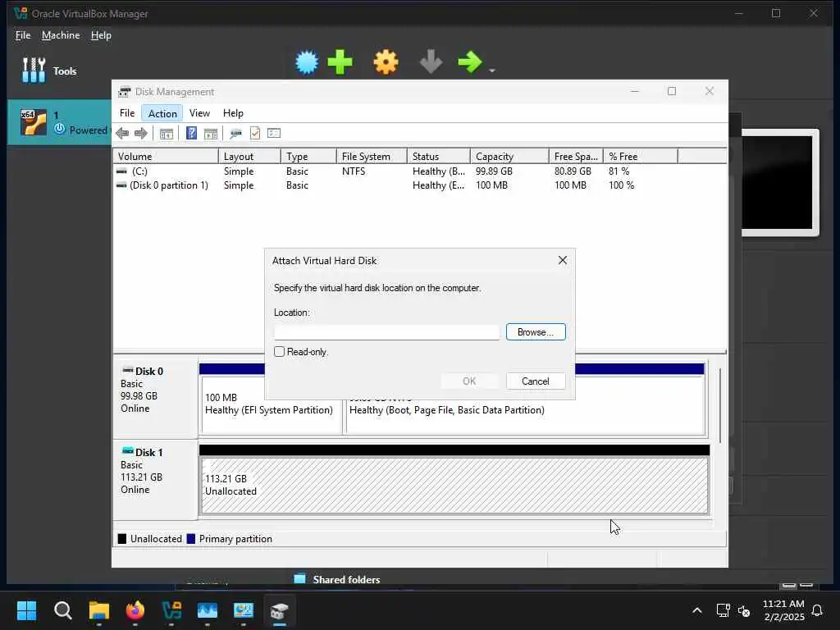This screenshot has height=630, width=840.
Task: Click the grayed-out OK button in the dialog
Action: [x=469, y=381]
